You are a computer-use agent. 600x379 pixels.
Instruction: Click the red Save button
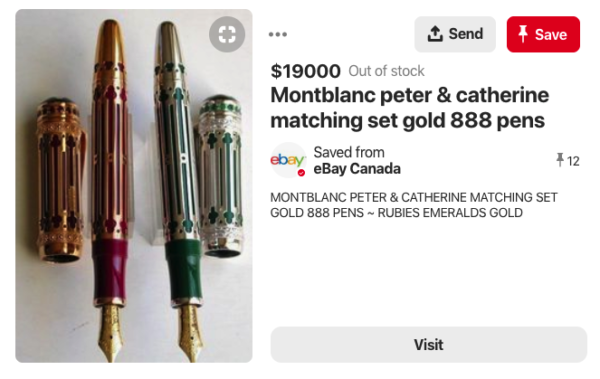tap(543, 34)
